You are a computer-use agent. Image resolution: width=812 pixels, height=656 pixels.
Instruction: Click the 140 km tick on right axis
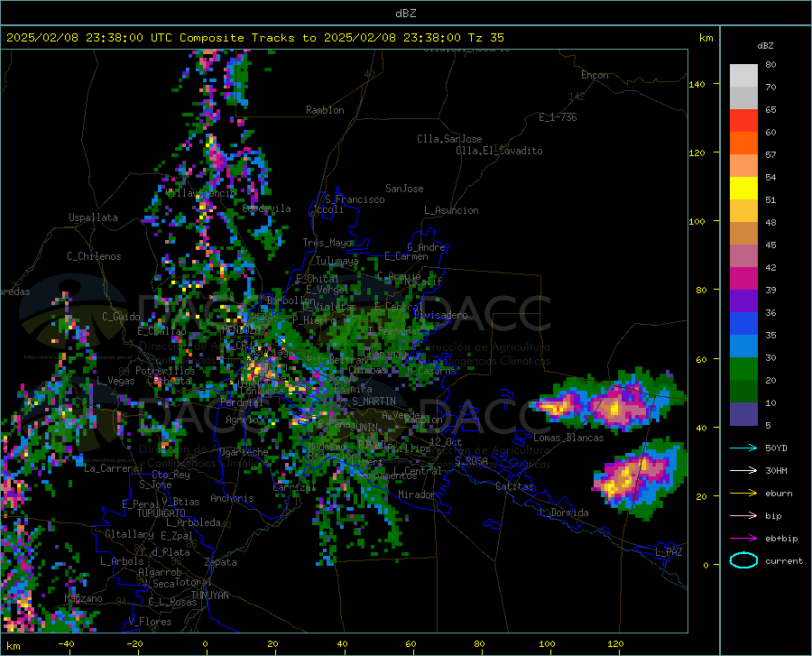tap(697, 84)
